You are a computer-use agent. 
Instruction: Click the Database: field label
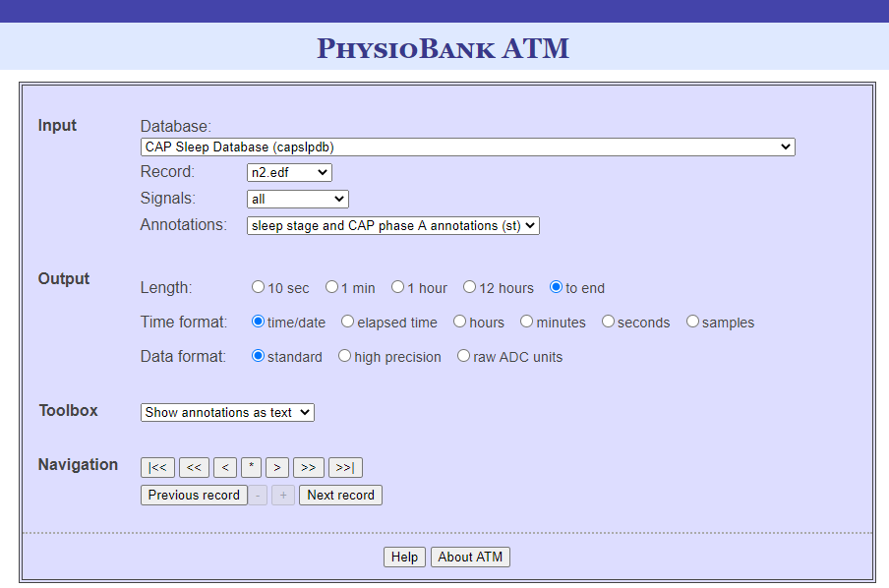(176, 126)
